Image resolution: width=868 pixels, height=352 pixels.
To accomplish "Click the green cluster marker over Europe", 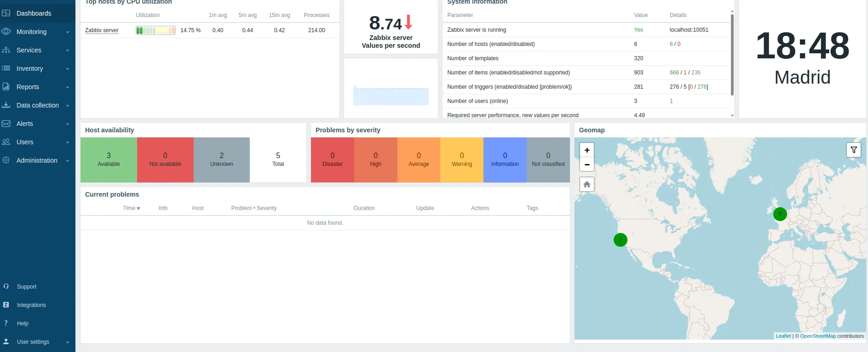I will (x=780, y=214).
